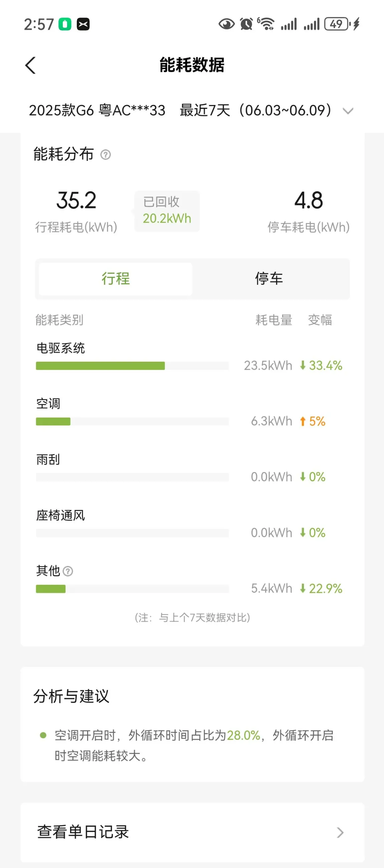Open the 最近7天 period selector

tap(256, 111)
